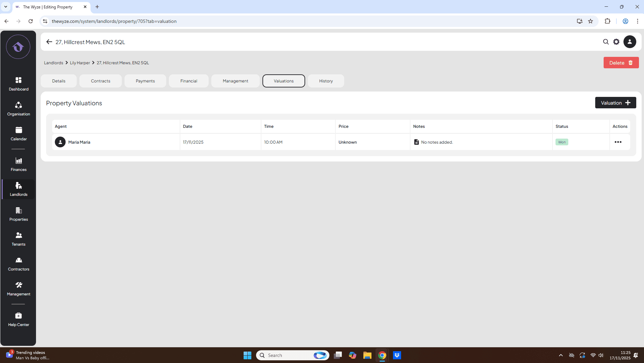
Task: Open the Dashboard sidebar icon
Action: 19,83
